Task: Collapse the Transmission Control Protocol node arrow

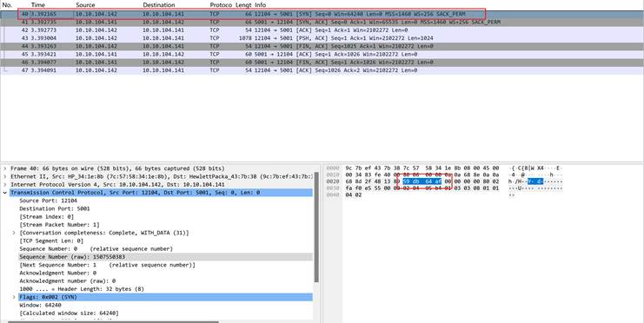Action: (x=5, y=193)
